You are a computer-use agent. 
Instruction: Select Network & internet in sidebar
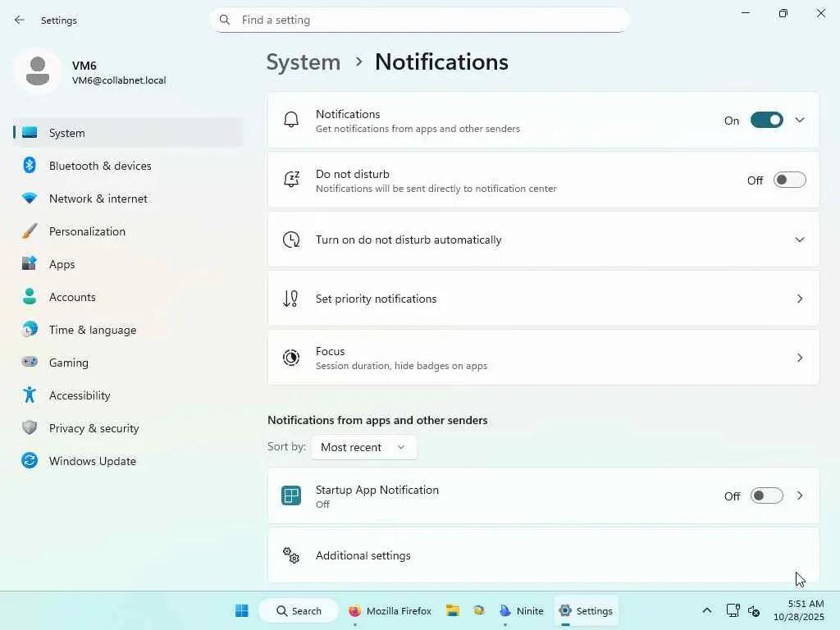pyautogui.click(x=98, y=199)
